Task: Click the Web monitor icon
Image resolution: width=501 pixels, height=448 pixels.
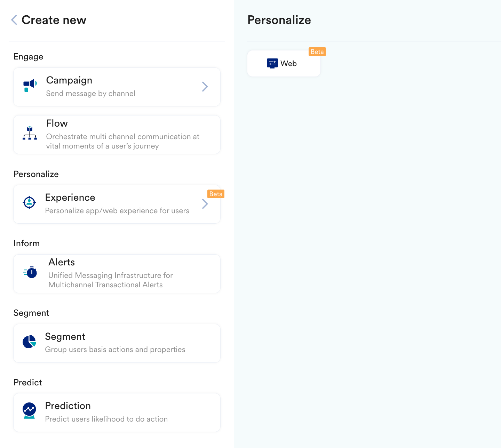Action: [x=272, y=63]
